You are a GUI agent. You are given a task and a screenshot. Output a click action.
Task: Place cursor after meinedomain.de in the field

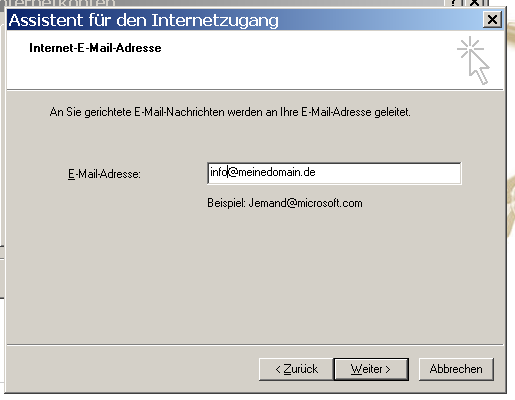click(317, 172)
